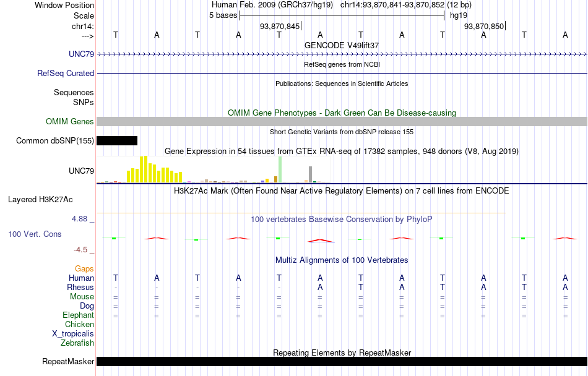This screenshot has height=376, width=588.
Task: Click the chr14: ruler label
Action: pos(82,26)
